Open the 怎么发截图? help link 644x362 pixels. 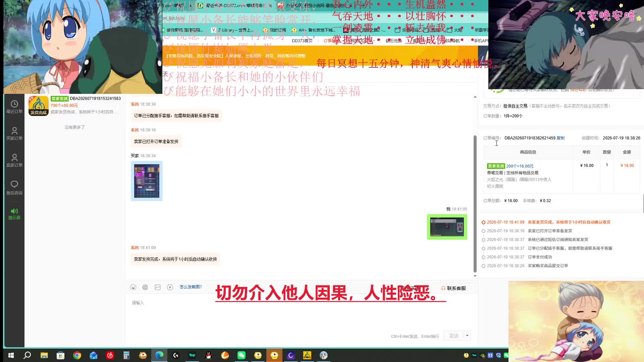point(191,287)
